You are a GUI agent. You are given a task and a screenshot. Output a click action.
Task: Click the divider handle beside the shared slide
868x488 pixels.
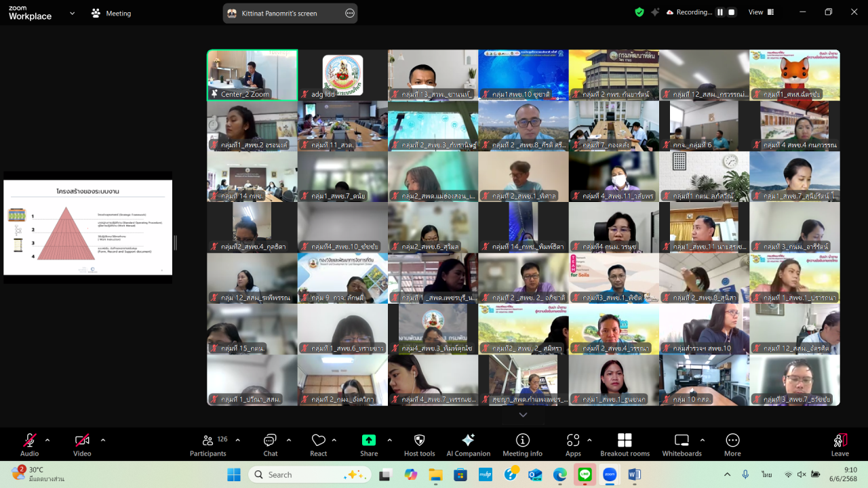click(x=176, y=243)
